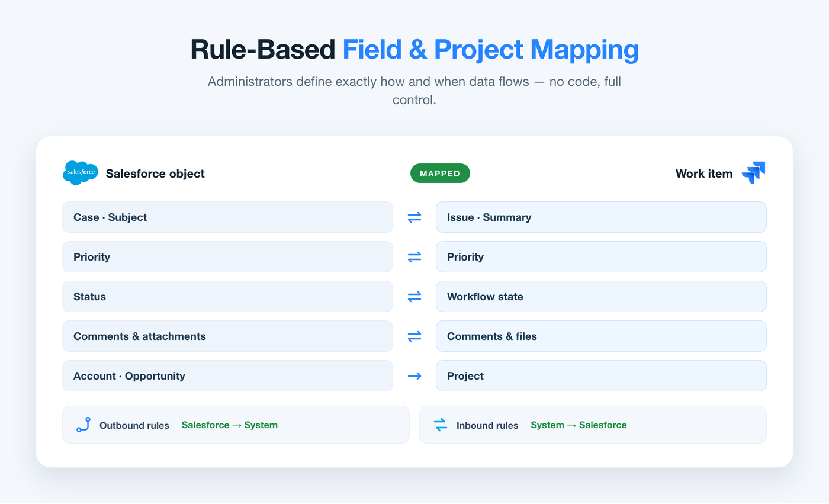Click the Work item heading
Screen dimensions: 829x504
click(x=704, y=174)
